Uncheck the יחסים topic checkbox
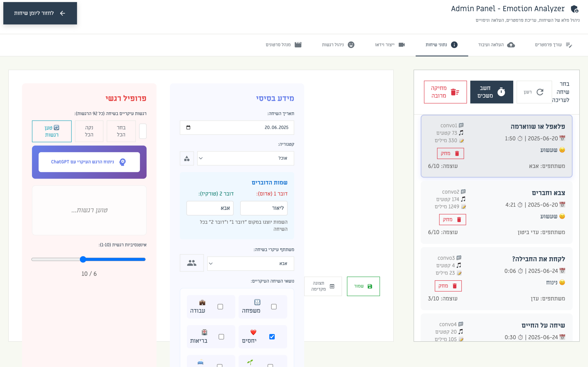The width and height of the screenshot is (588, 367). click(272, 337)
